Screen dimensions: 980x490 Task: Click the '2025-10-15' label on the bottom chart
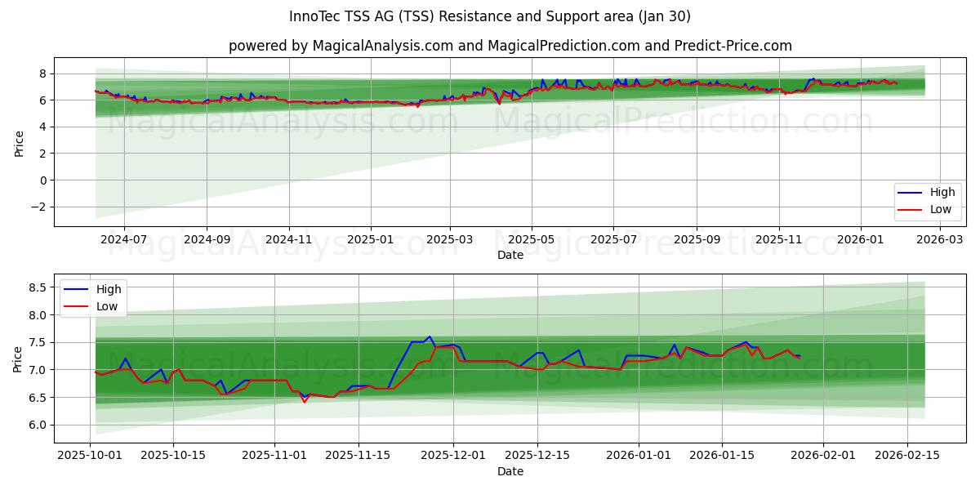(172, 457)
